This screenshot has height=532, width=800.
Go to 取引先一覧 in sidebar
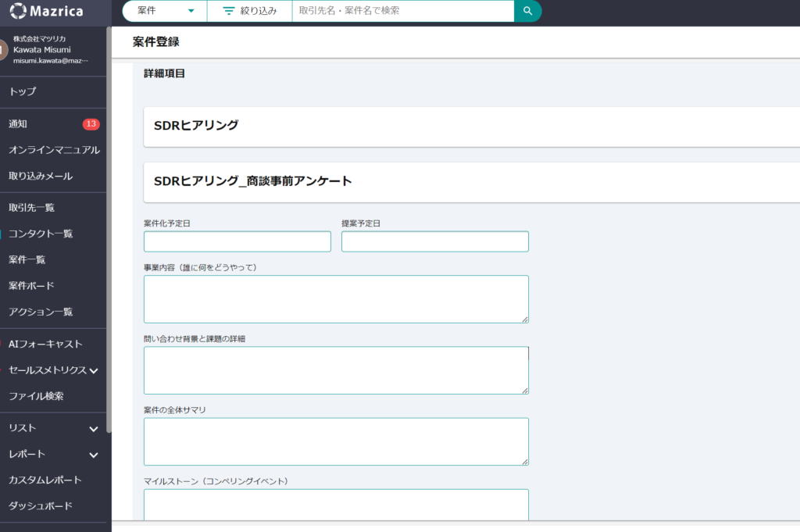tap(31, 208)
